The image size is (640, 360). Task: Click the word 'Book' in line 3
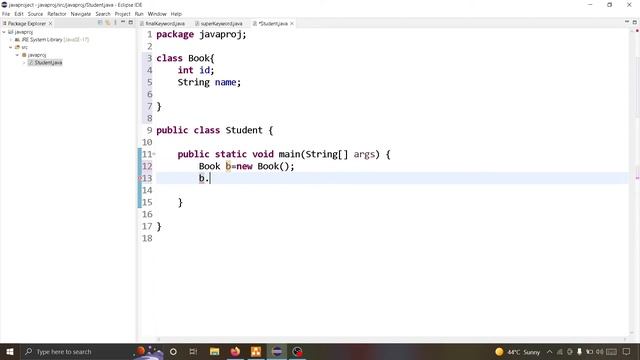[198, 58]
